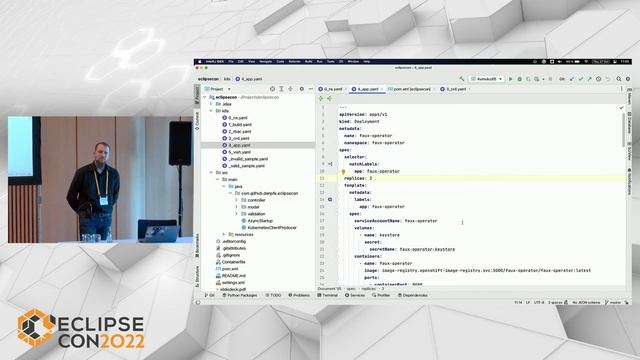Click the green Run button
This screenshot has width=640, height=360.
[x=510, y=79]
